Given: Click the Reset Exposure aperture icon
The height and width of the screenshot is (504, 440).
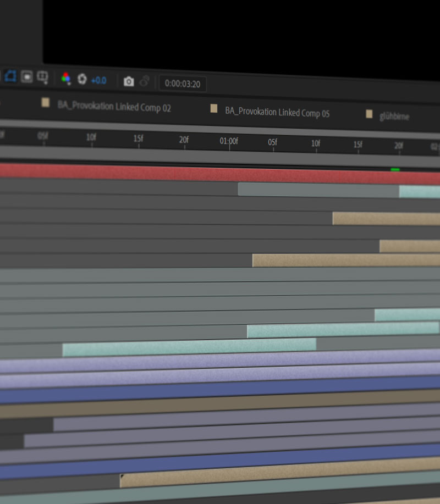Looking at the screenshot, I should (82, 79).
